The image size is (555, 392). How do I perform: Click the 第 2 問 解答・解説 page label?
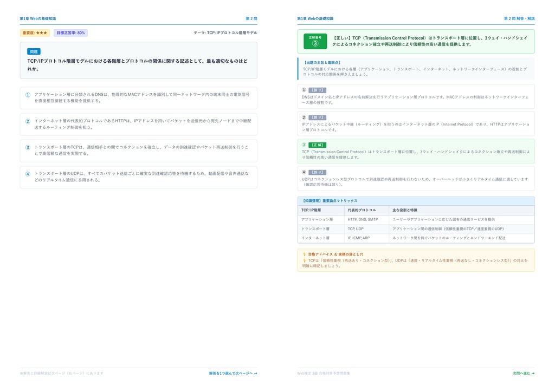[x=519, y=18]
